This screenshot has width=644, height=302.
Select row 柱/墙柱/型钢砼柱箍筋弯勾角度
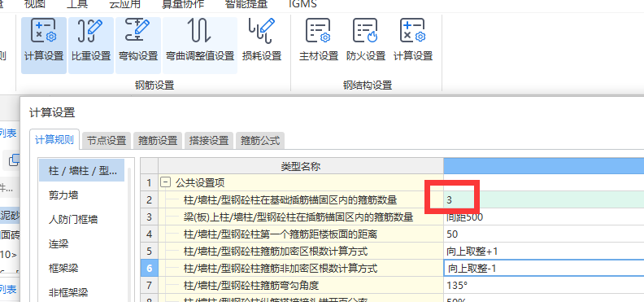click(x=301, y=285)
